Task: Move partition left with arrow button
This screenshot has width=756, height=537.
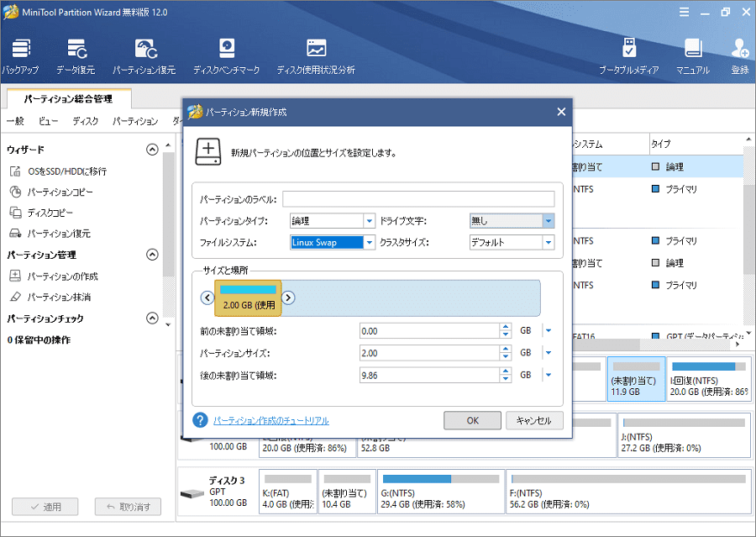Action: pyautogui.click(x=207, y=297)
